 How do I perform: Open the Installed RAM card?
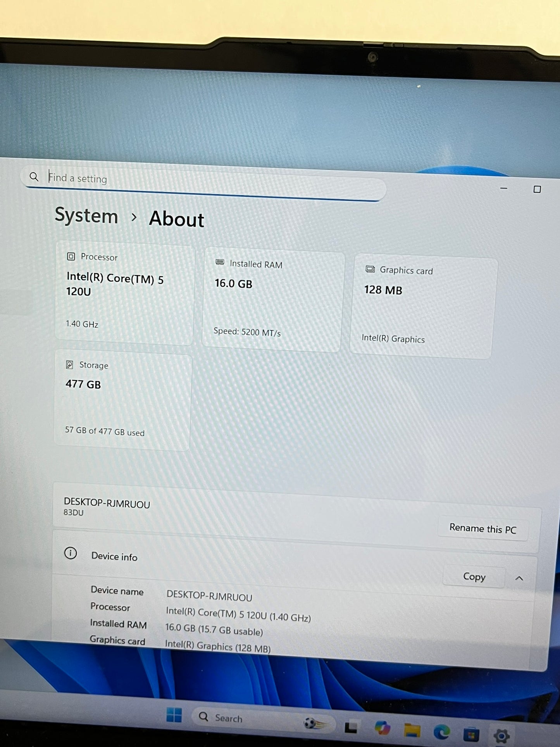(273, 300)
